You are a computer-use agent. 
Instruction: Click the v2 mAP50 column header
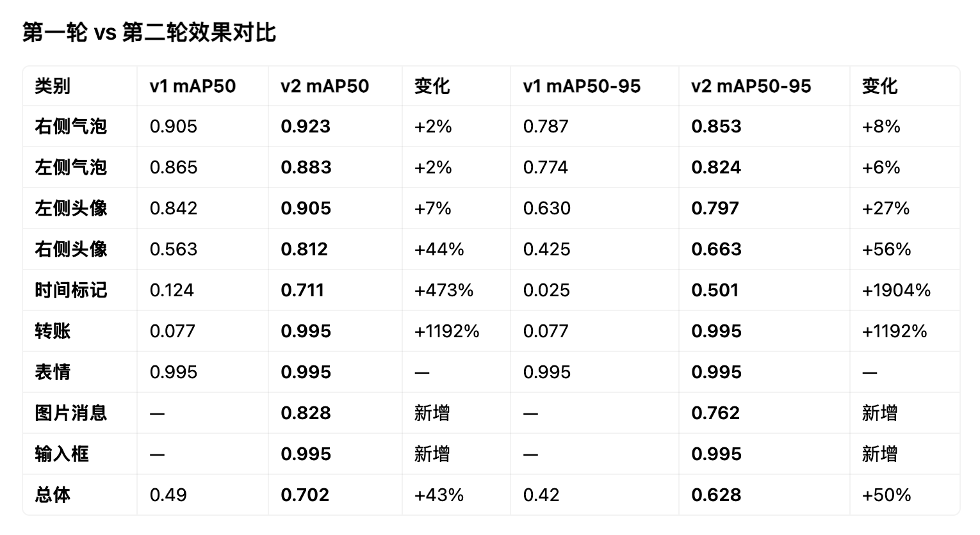[325, 86]
